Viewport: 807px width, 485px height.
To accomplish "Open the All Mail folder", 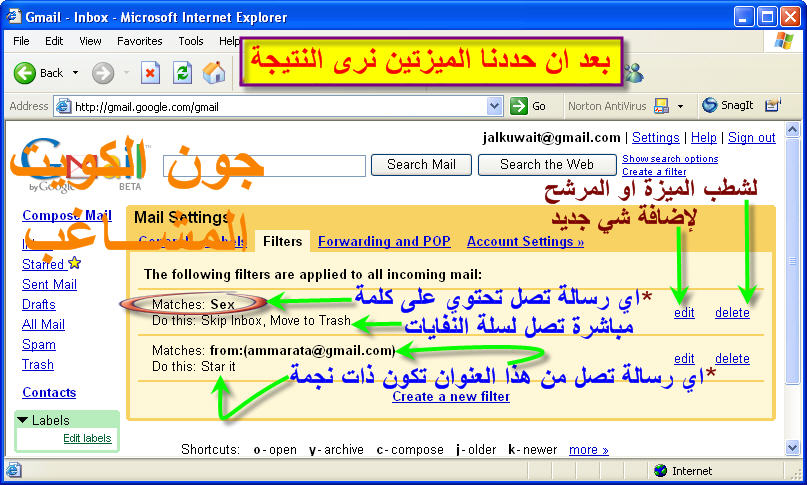I will coord(43,324).
